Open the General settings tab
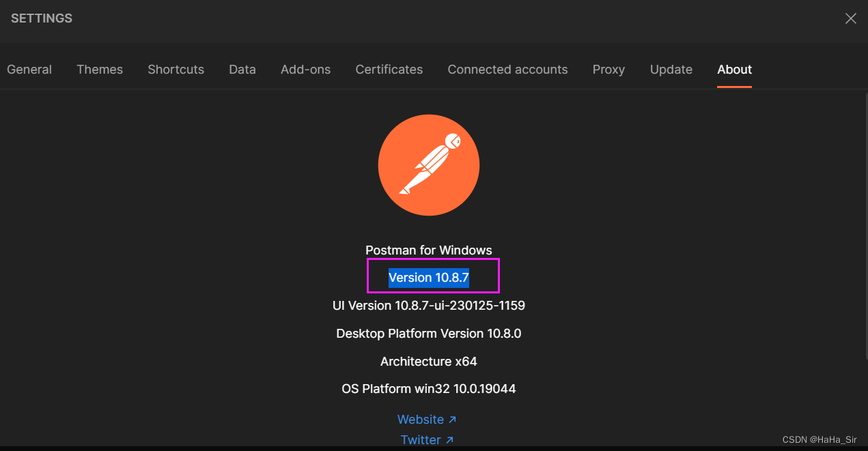868x451 pixels. (x=29, y=70)
